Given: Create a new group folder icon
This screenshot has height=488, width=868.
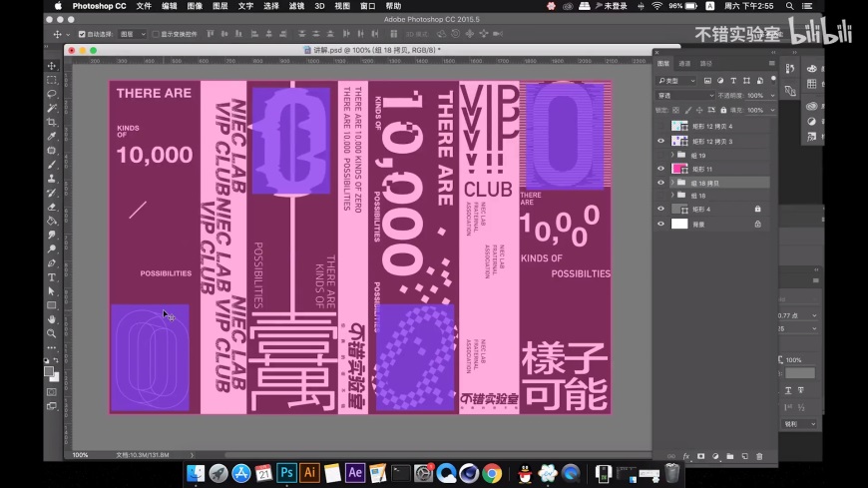Looking at the screenshot, I should (x=730, y=456).
